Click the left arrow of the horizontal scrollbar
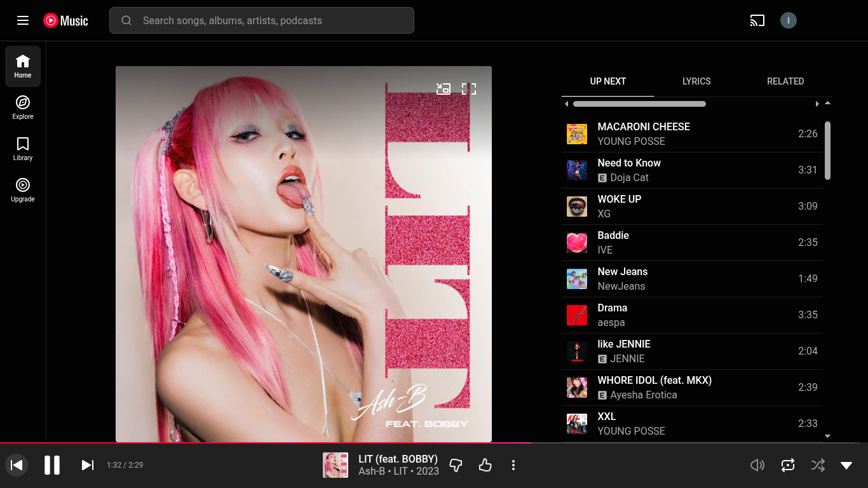The image size is (868, 488). 566,104
